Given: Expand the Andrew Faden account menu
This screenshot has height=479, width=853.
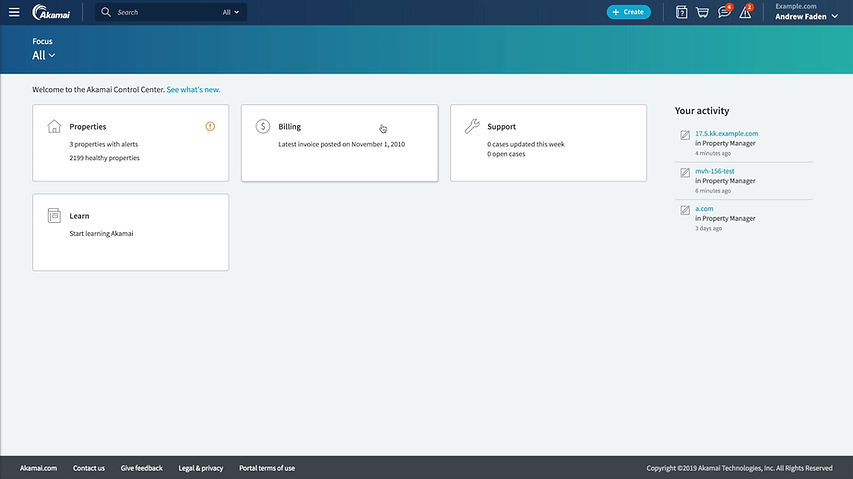Looking at the screenshot, I should 806,16.
